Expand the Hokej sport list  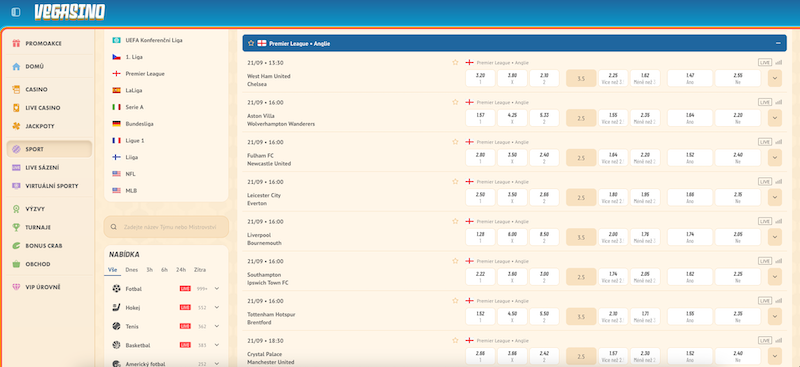(217, 308)
